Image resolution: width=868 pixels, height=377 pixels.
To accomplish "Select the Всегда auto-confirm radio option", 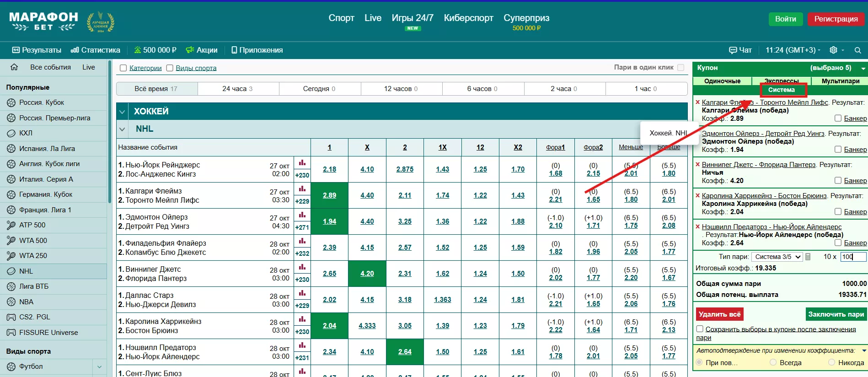I will (773, 362).
